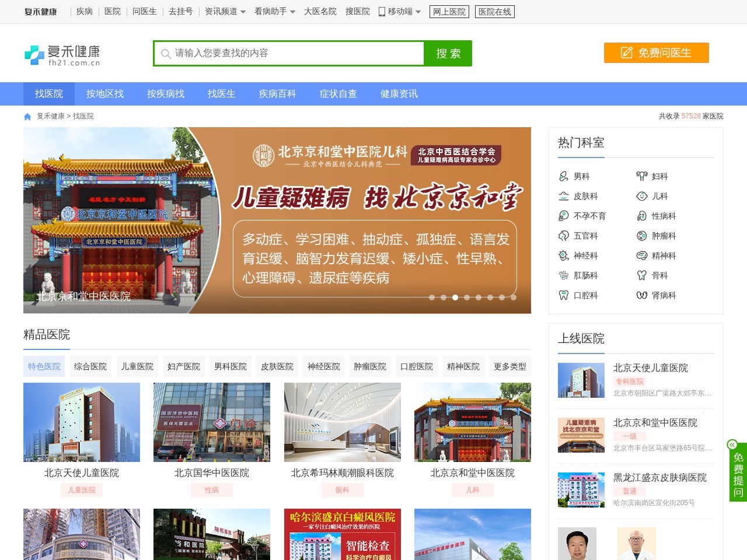Click the 复禾健康 site logo

point(62,54)
